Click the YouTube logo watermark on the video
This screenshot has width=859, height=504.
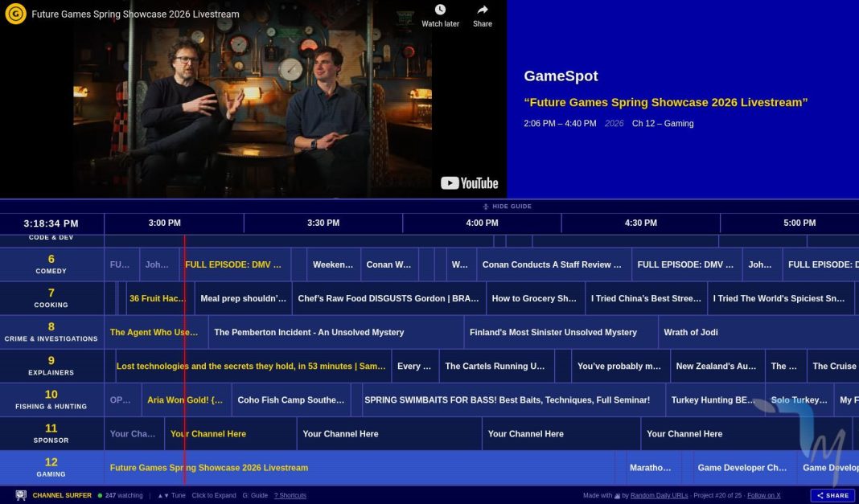click(x=469, y=183)
